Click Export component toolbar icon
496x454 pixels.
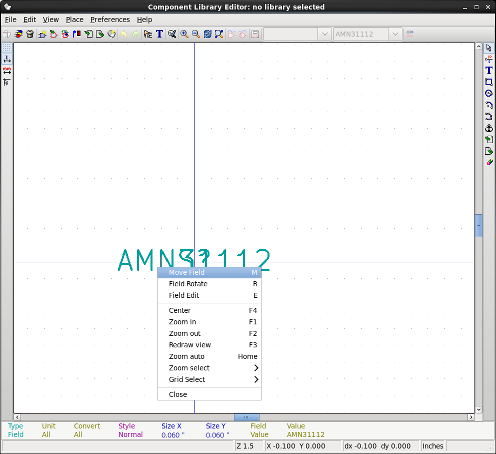(x=100, y=34)
